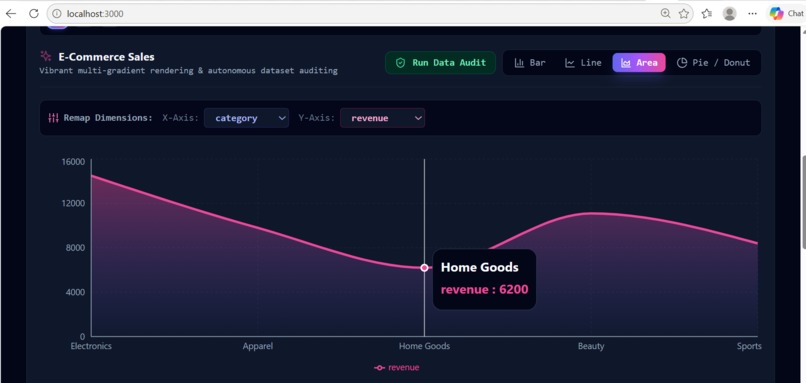The height and width of the screenshot is (383, 806).
Task: Click the Beauty axis label
Action: [x=591, y=346]
